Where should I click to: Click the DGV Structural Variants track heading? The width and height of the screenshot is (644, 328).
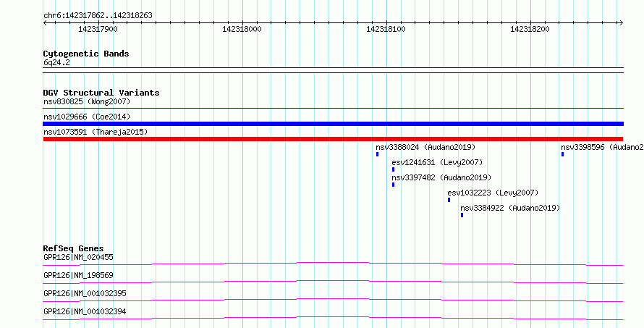pyautogui.click(x=101, y=93)
